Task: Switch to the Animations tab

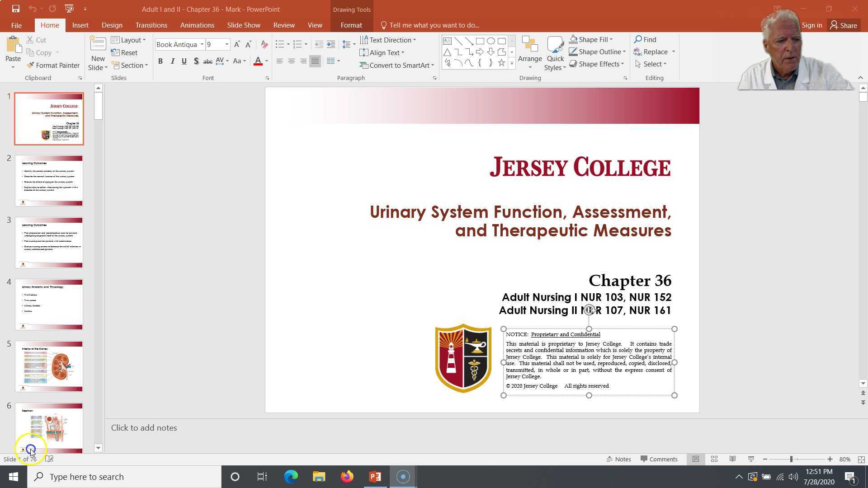Action: click(197, 25)
